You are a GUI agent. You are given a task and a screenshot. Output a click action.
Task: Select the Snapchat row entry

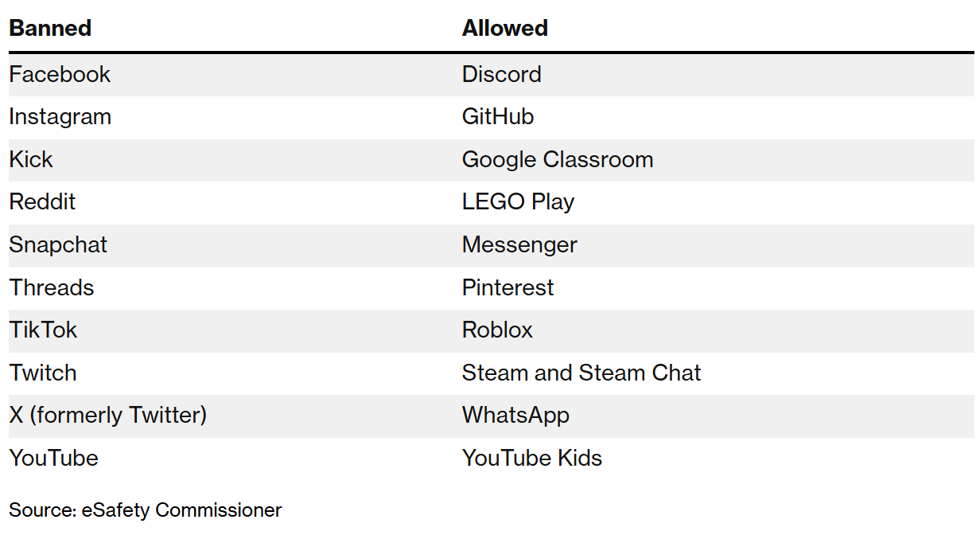point(58,244)
